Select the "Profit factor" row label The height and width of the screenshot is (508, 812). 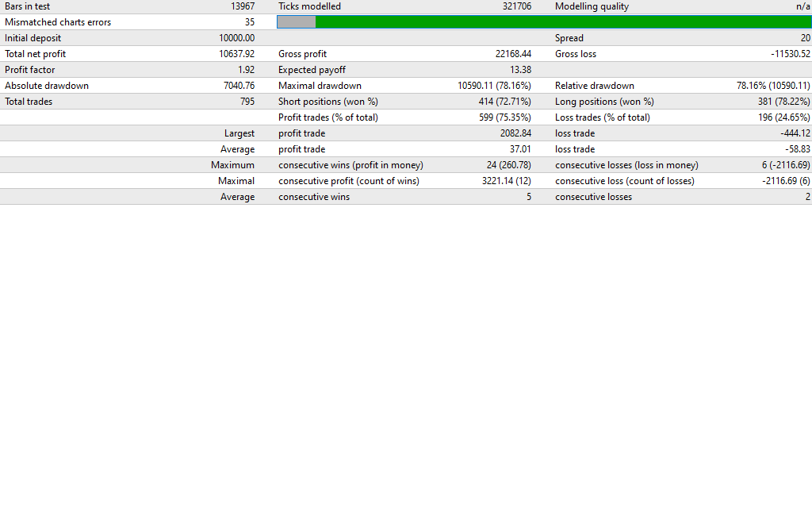pyautogui.click(x=30, y=70)
